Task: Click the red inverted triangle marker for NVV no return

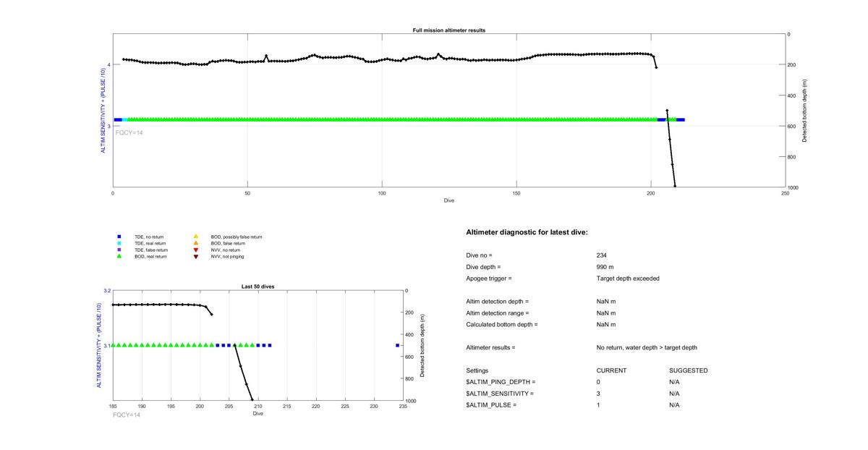Action: 195,250
